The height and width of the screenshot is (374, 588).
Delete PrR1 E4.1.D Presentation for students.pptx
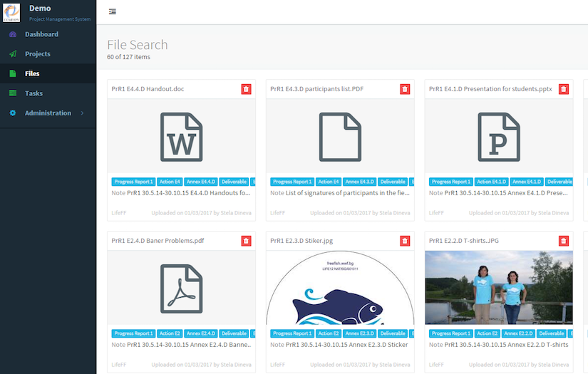564,89
